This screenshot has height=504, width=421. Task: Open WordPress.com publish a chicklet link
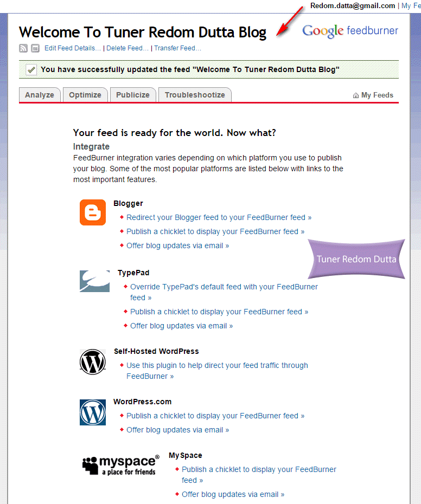pyautogui.click(x=215, y=416)
